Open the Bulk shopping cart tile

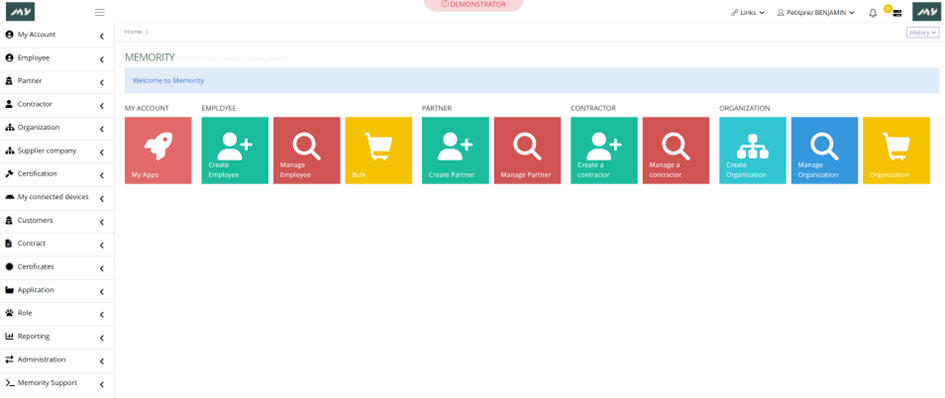tap(378, 150)
